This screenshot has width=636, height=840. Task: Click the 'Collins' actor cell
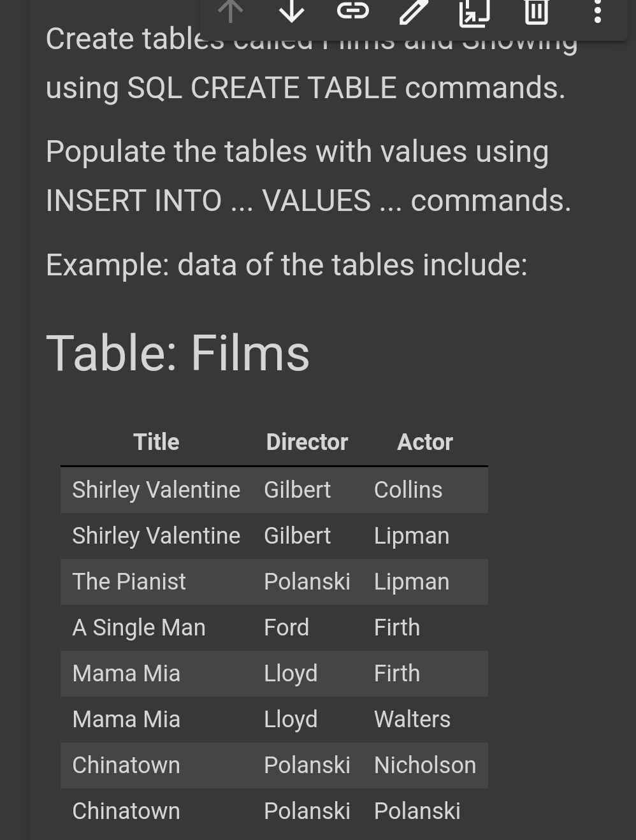(408, 490)
